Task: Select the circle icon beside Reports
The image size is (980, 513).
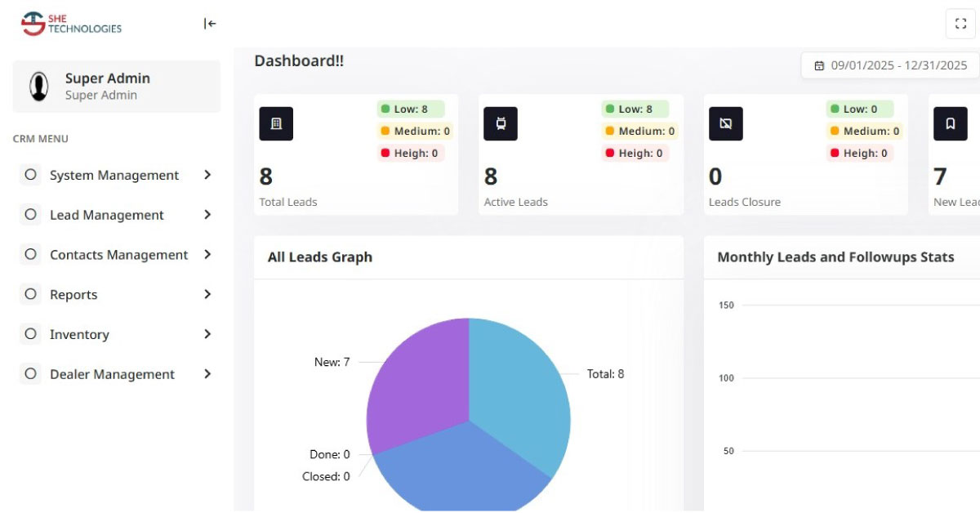Action: 31,294
